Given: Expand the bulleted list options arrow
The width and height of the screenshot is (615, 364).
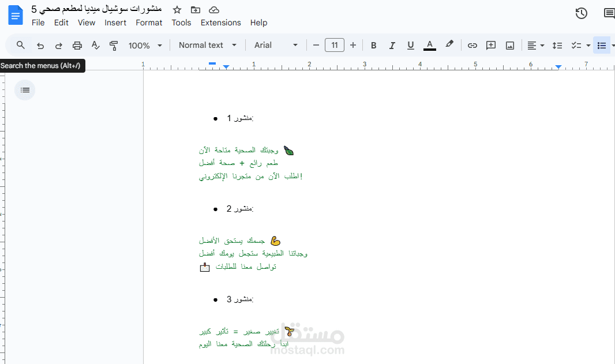Looking at the screenshot, I should (x=613, y=46).
